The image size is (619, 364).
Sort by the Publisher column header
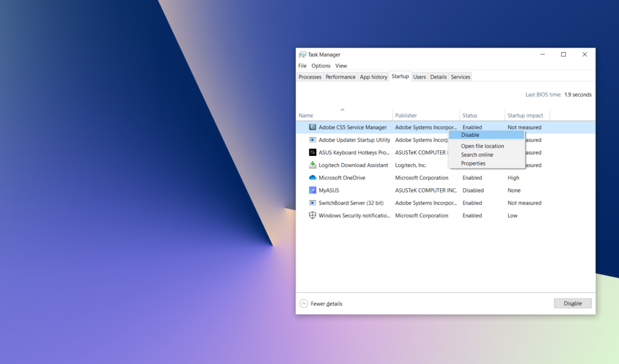(x=426, y=115)
